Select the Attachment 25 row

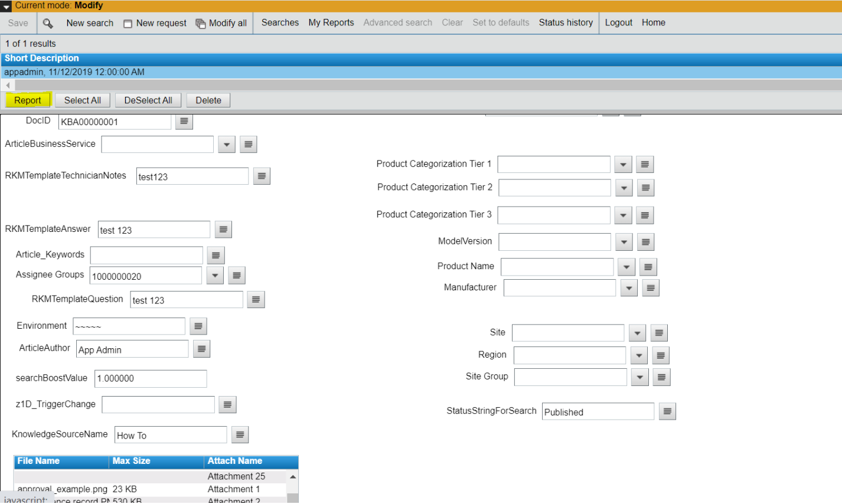tap(151, 476)
